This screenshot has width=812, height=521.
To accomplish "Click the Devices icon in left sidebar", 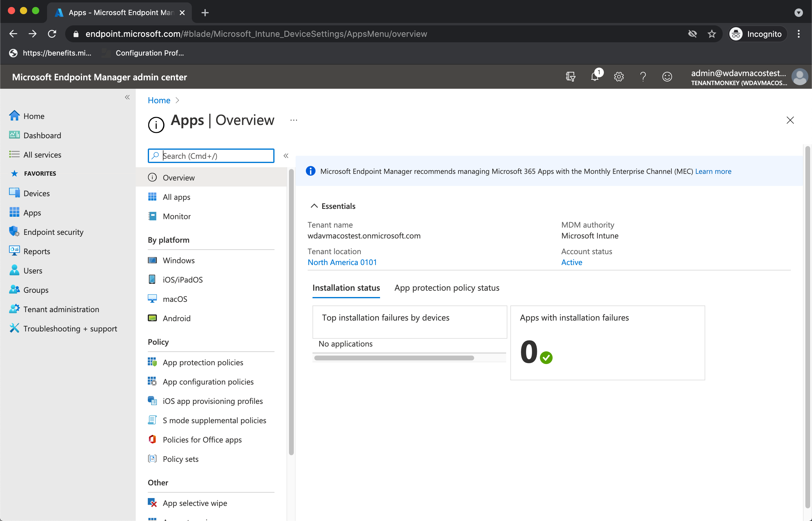I will pyautogui.click(x=14, y=192).
